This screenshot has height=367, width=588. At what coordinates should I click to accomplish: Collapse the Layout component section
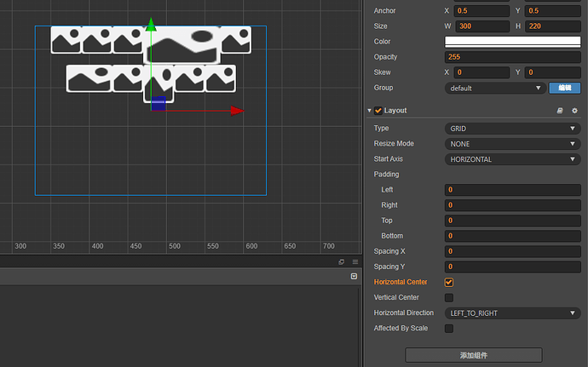(x=369, y=111)
